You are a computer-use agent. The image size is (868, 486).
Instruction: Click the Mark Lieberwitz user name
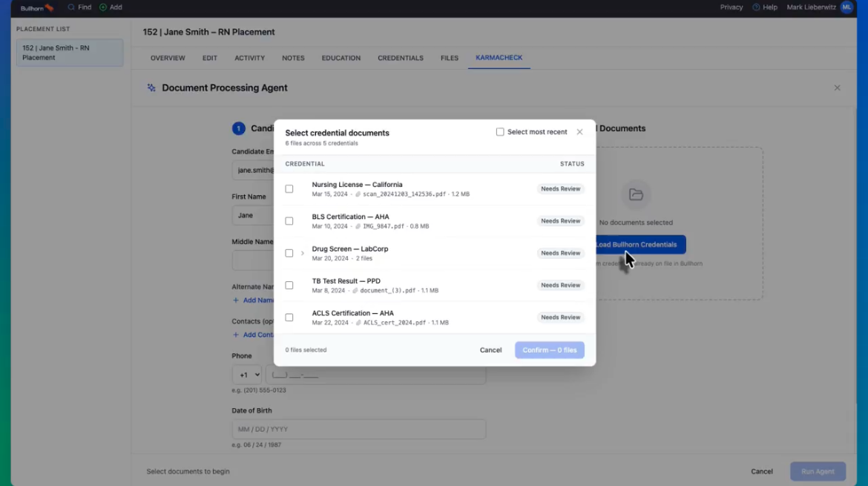coord(811,7)
